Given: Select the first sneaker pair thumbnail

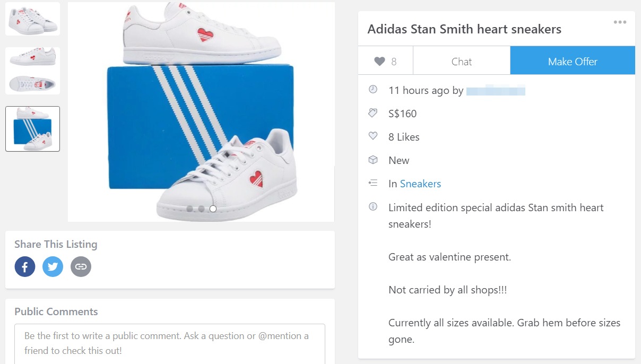Looking at the screenshot, I should pyautogui.click(x=32, y=19).
